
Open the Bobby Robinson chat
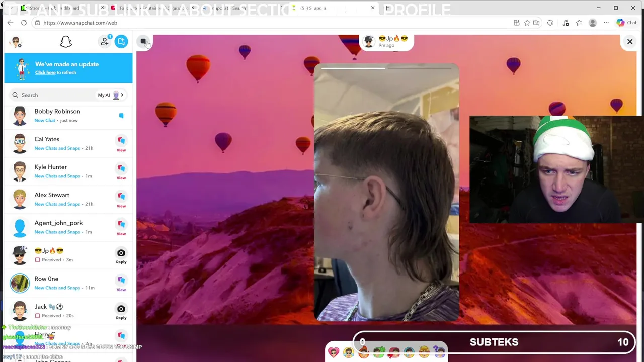point(68,116)
